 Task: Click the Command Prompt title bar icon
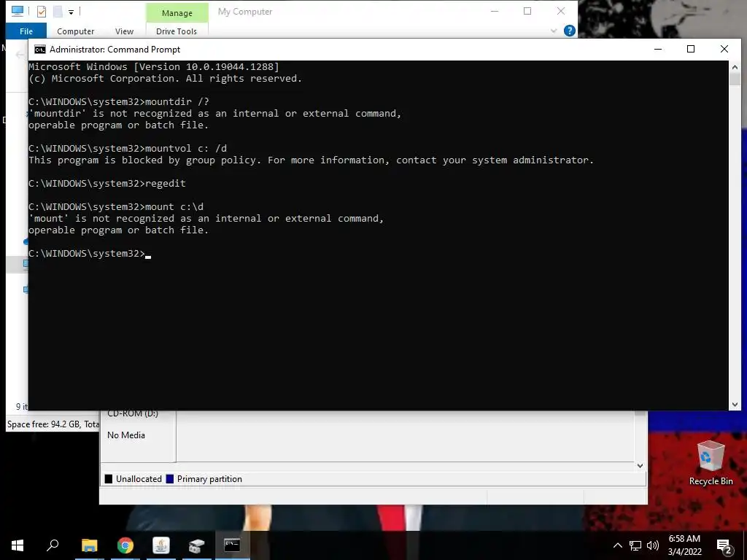coord(40,50)
